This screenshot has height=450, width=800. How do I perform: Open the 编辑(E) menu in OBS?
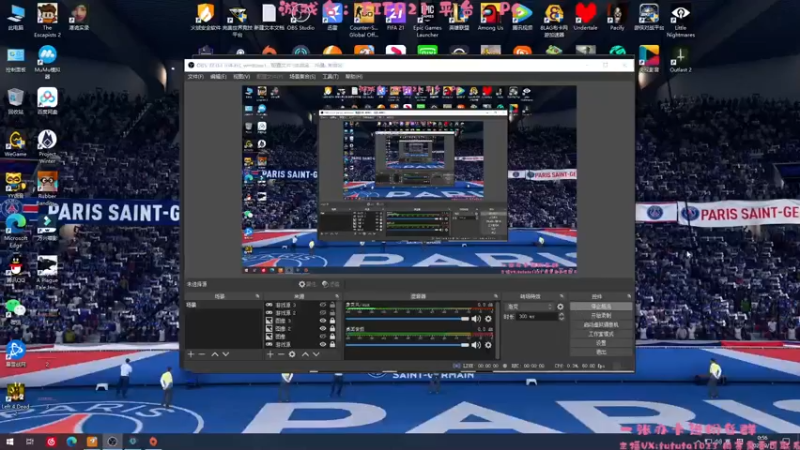tap(218, 77)
